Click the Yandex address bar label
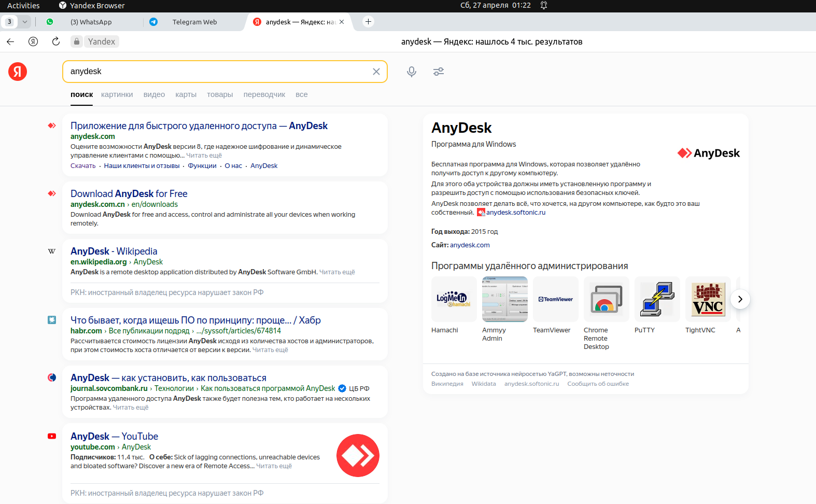This screenshot has height=504, width=816. [102, 41]
